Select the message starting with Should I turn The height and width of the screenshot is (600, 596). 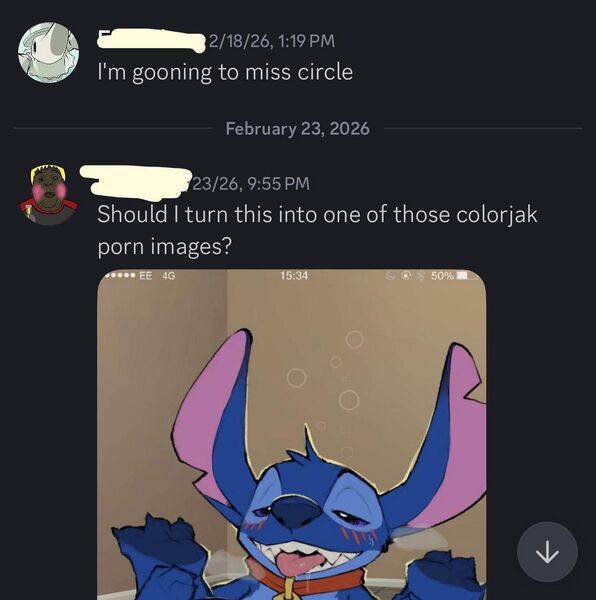(317, 230)
